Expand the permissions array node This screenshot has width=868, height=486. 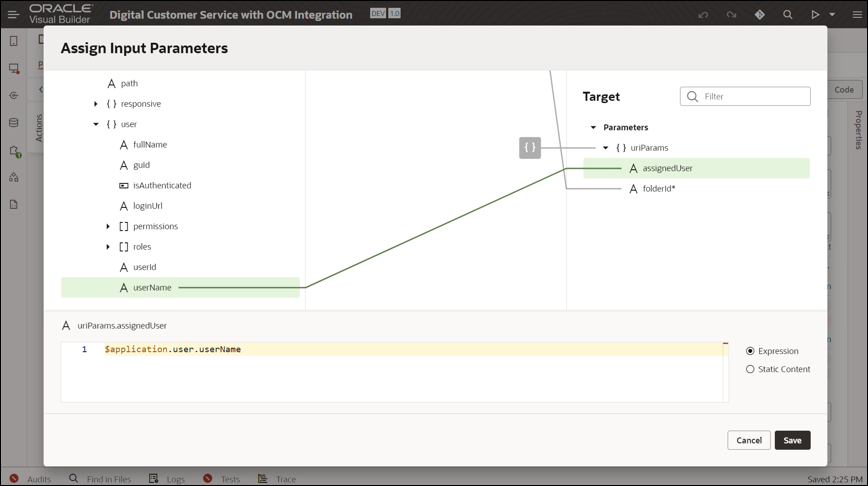tap(108, 226)
